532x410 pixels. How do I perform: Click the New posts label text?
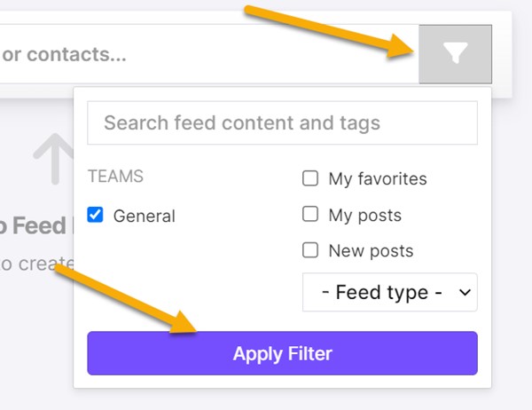(371, 251)
